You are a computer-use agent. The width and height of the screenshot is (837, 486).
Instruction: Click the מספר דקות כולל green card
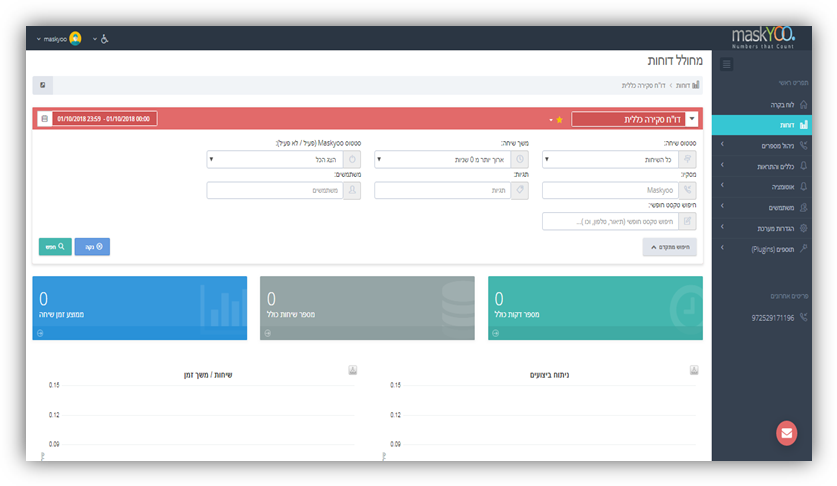pyautogui.click(x=595, y=308)
